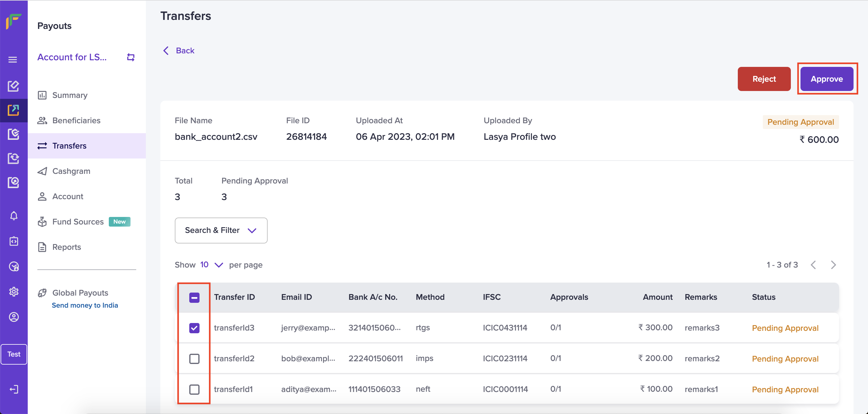
Task: Open user profile icon in sidebar
Action: (14, 317)
